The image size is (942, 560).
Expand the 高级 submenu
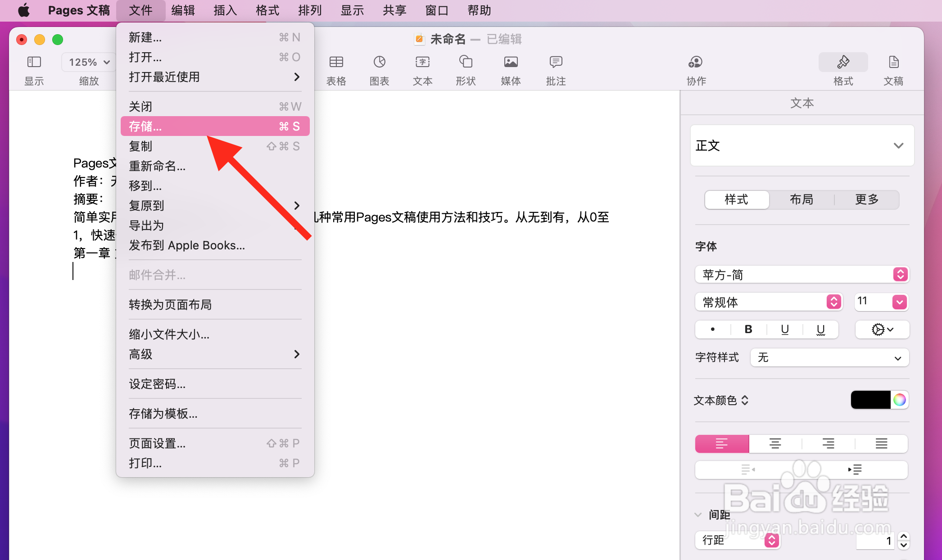[x=215, y=354]
